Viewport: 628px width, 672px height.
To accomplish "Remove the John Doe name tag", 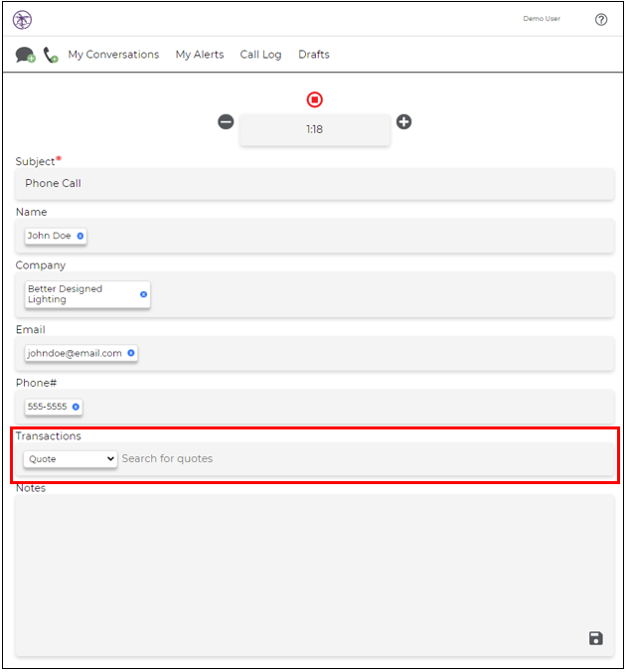I will [x=80, y=237].
